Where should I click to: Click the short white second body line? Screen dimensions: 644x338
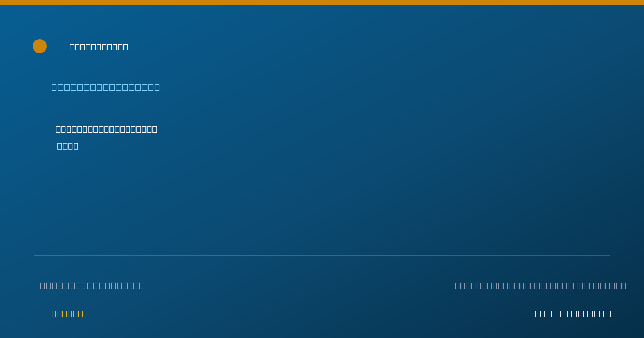(x=68, y=146)
